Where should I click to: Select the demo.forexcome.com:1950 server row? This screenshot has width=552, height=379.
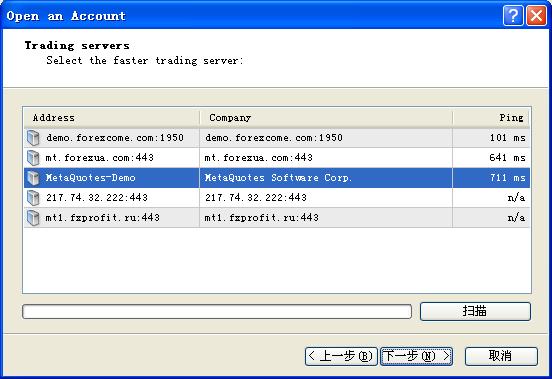[x=277, y=138]
